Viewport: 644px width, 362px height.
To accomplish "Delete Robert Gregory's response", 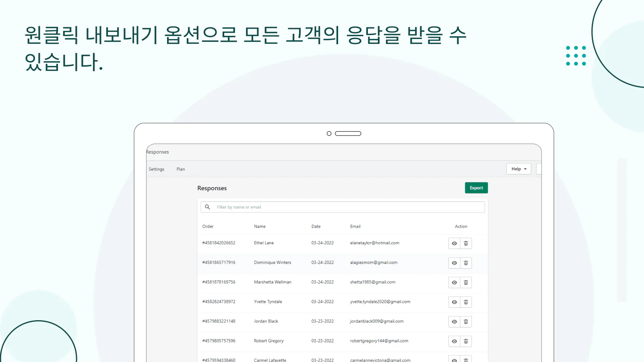I will point(466,341).
